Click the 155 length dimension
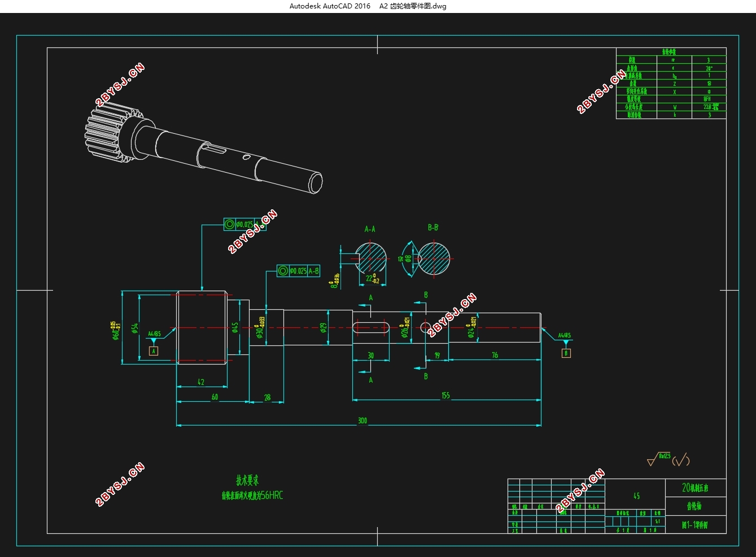The height and width of the screenshot is (557, 756). [445, 396]
